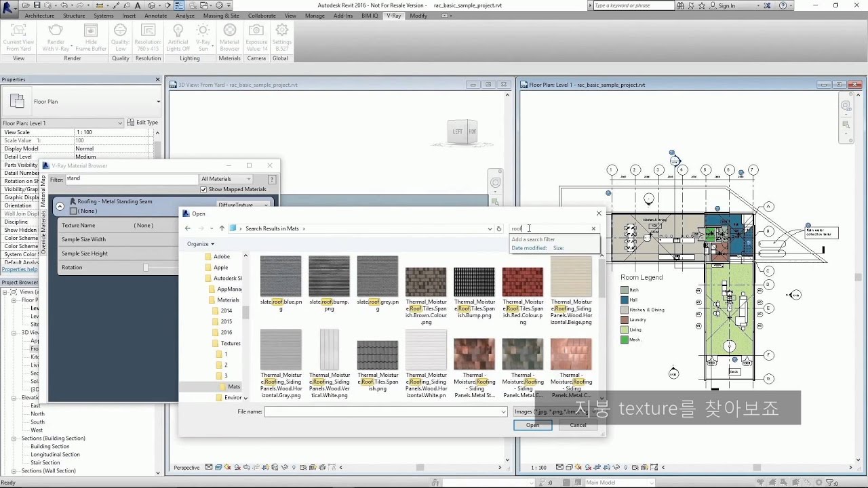Image resolution: width=868 pixels, height=488 pixels.
Task: Click Sign In in the title bar
Action: [726, 5]
